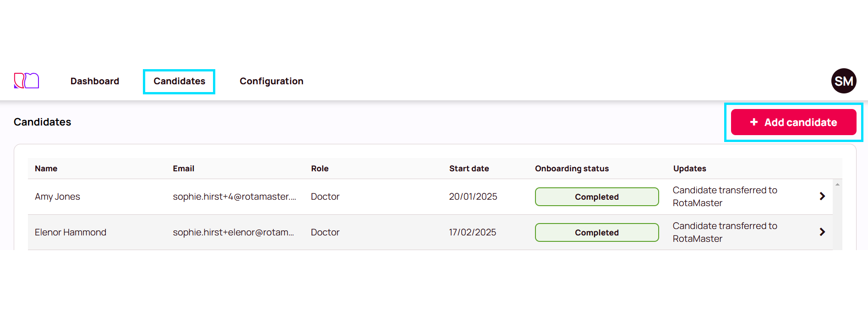Open the Configuration tab

pyautogui.click(x=271, y=81)
